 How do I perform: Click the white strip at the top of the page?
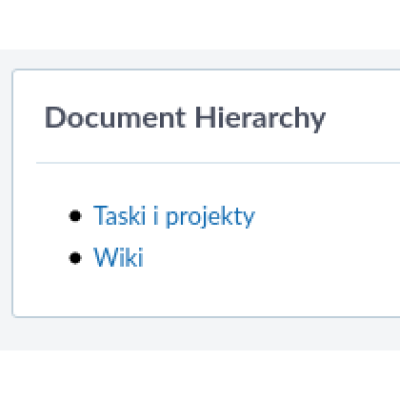click(x=200, y=24)
